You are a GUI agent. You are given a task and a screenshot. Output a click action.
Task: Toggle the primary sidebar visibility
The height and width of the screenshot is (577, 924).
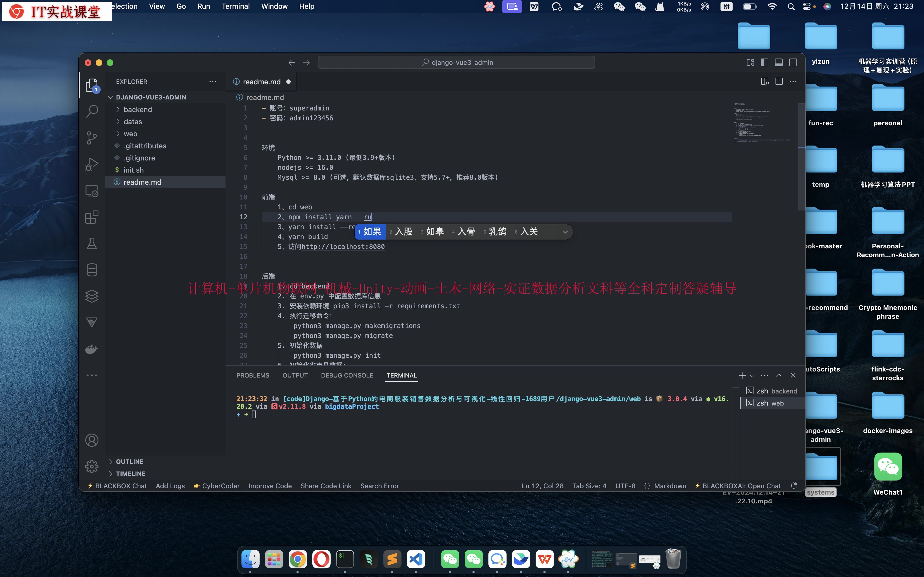tap(765, 62)
